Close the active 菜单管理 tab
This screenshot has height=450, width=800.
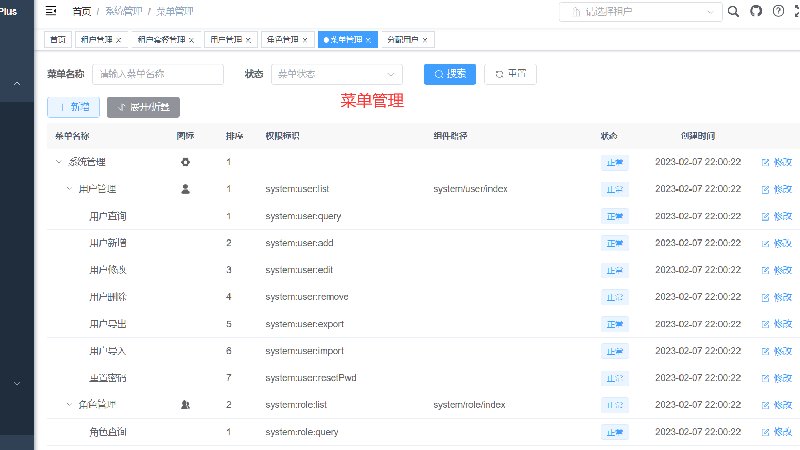tap(368, 40)
